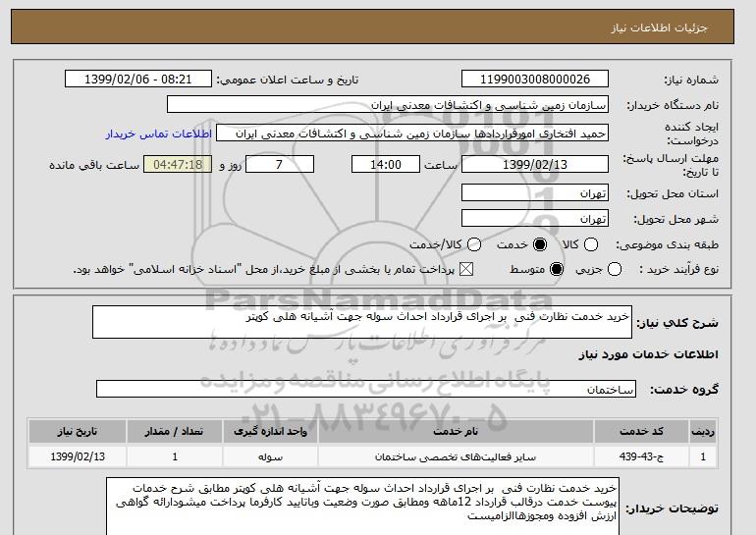The width and height of the screenshot is (756, 535).
Task: Click the delivery province field تهران
Action: pyautogui.click(x=535, y=192)
